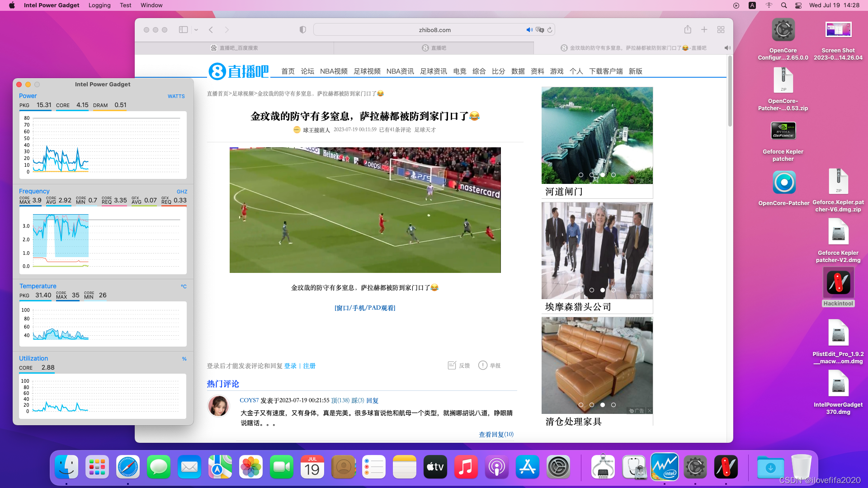Viewport: 868px width, 488px height.
Task: Click the 登录 login link
Action: [x=290, y=366]
